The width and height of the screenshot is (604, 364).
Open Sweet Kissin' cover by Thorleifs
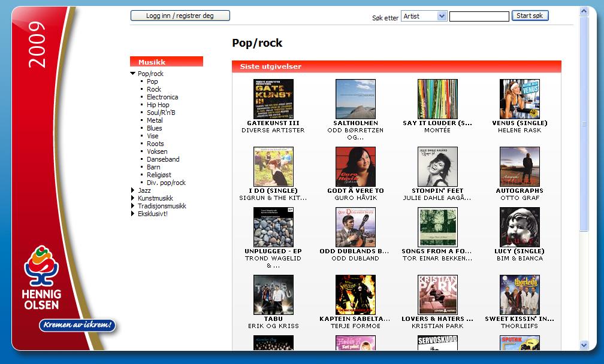pos(520,295)
